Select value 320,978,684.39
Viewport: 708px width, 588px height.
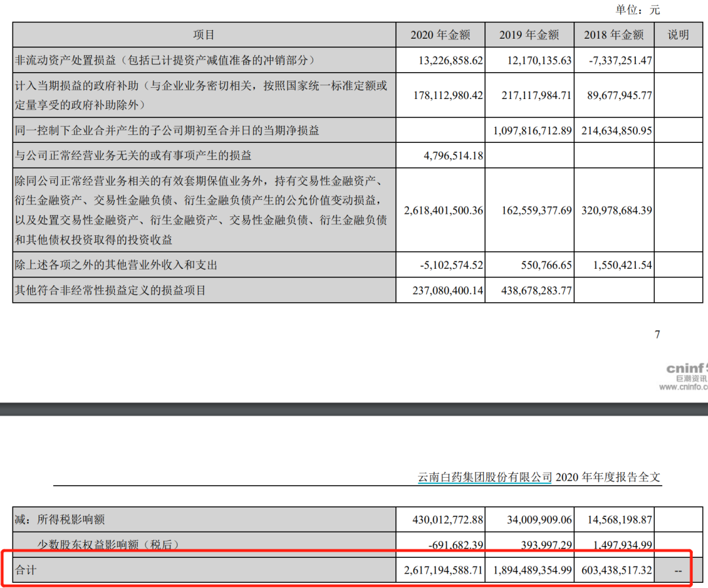pos(617,210)
